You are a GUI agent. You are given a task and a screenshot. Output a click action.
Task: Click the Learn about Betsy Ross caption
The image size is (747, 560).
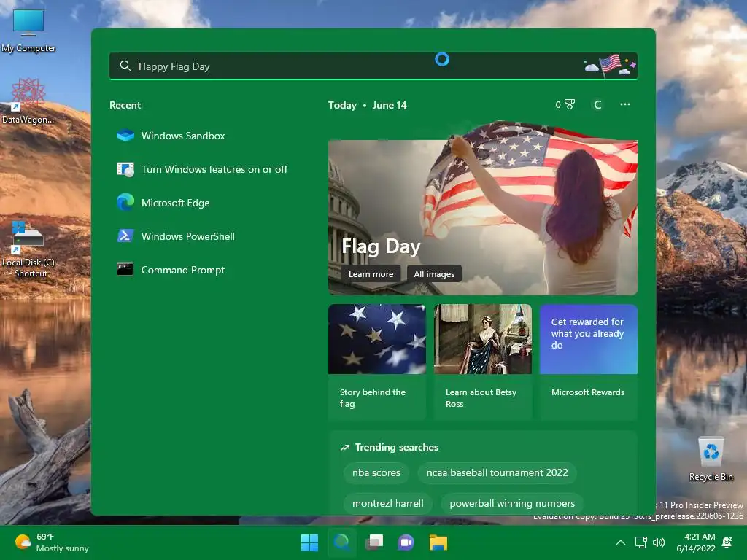pos(481,397)
